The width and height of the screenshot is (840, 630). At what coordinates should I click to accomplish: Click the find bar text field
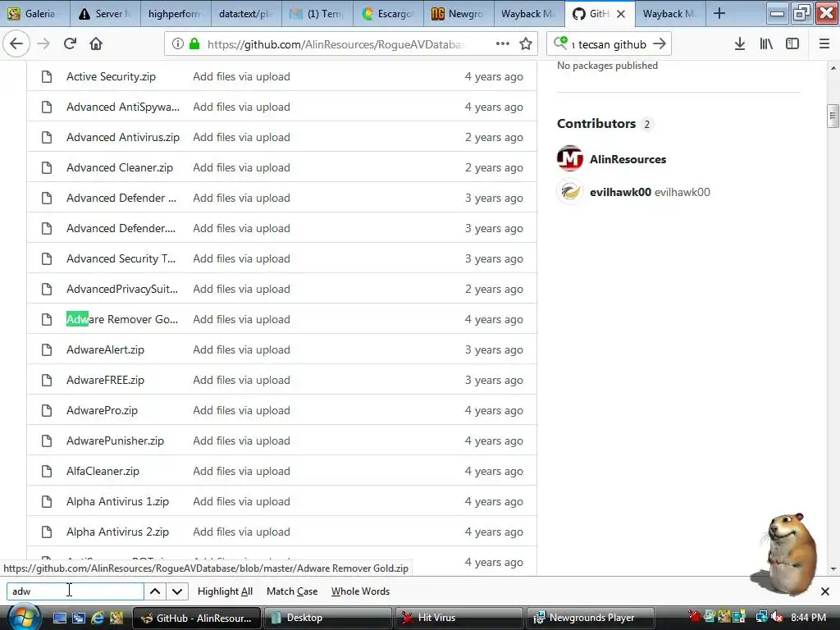pyautogui.click(x=75, y=591)
